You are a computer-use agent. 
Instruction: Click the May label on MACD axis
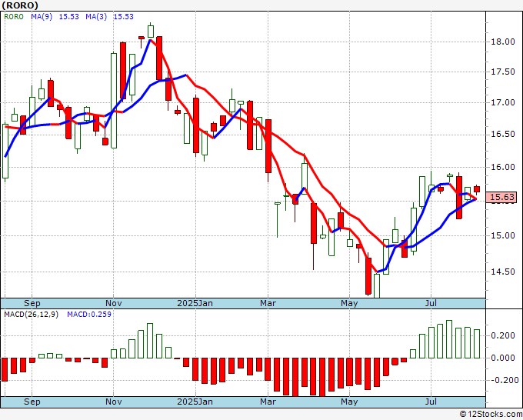point(349,402)
